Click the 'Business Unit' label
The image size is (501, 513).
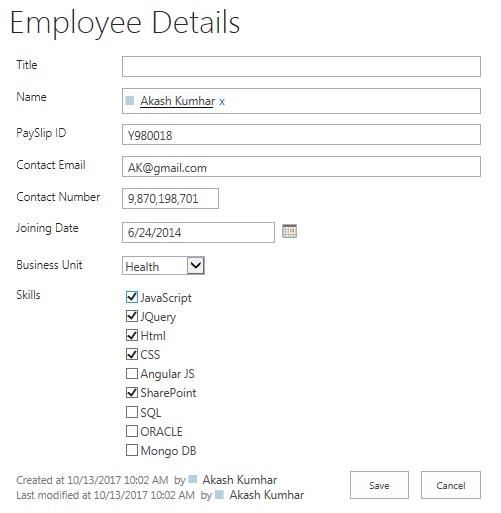(x=49, y=265)
